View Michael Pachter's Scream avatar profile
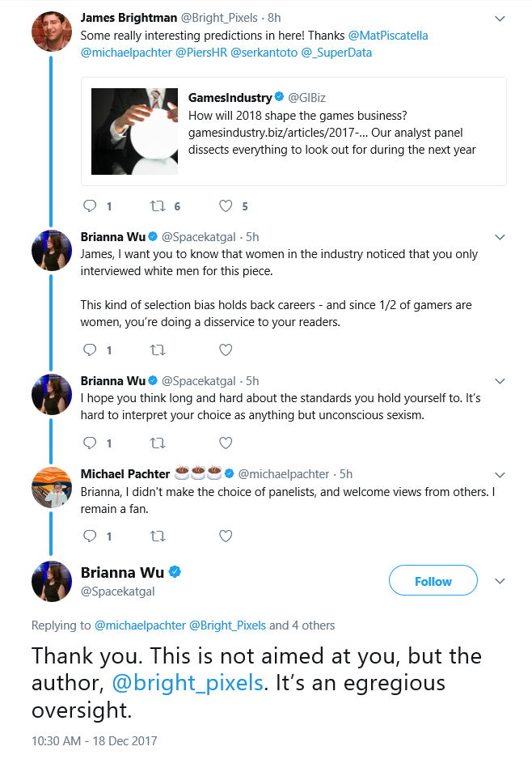This screenshot has width=532, height=759. (x=51, y=487)
